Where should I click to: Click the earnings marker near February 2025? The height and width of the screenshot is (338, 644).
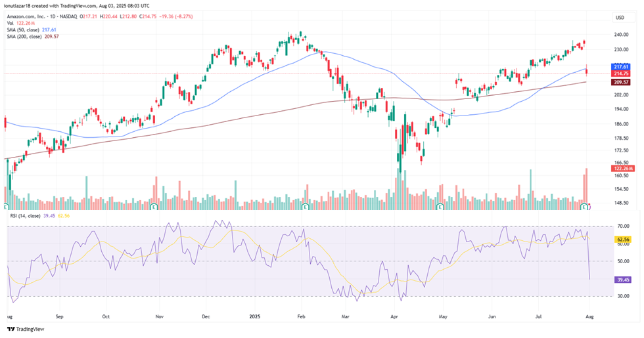[304, 206]
